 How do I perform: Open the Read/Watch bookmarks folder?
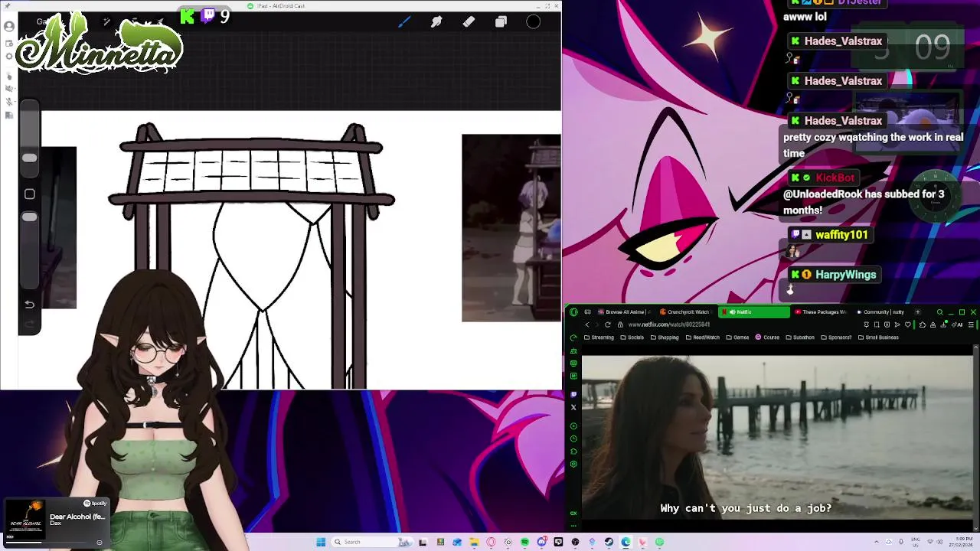pos(702,337)
